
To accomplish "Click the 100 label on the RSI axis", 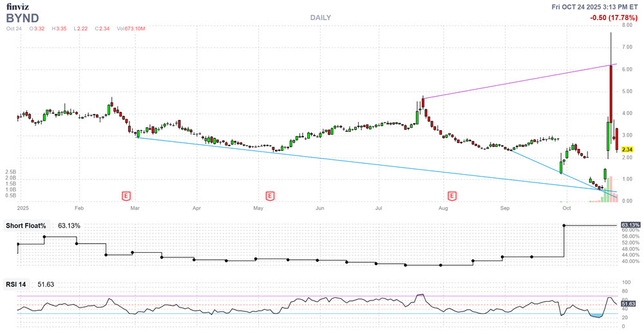I will (627, 282).
